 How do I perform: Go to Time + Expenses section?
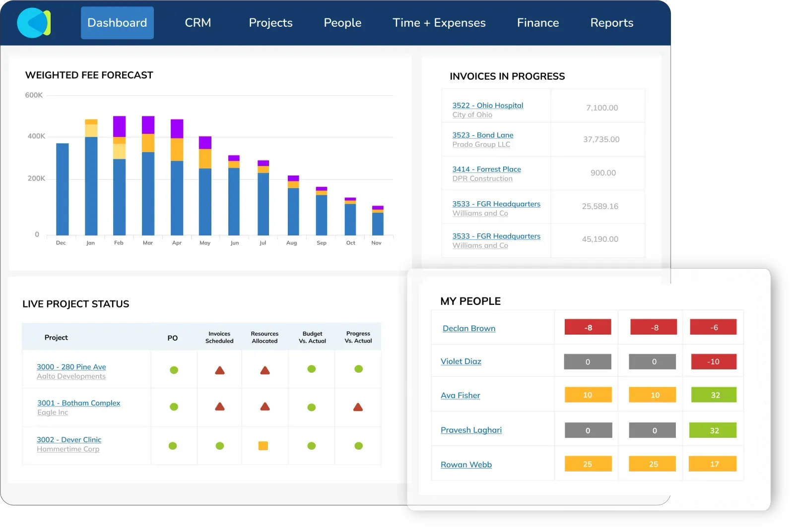439,23
